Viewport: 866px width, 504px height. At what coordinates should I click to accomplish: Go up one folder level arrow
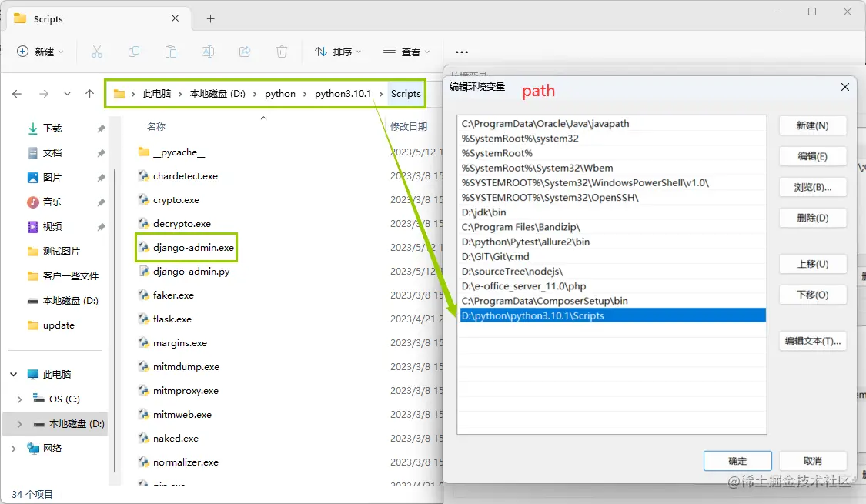coord(89,94)
